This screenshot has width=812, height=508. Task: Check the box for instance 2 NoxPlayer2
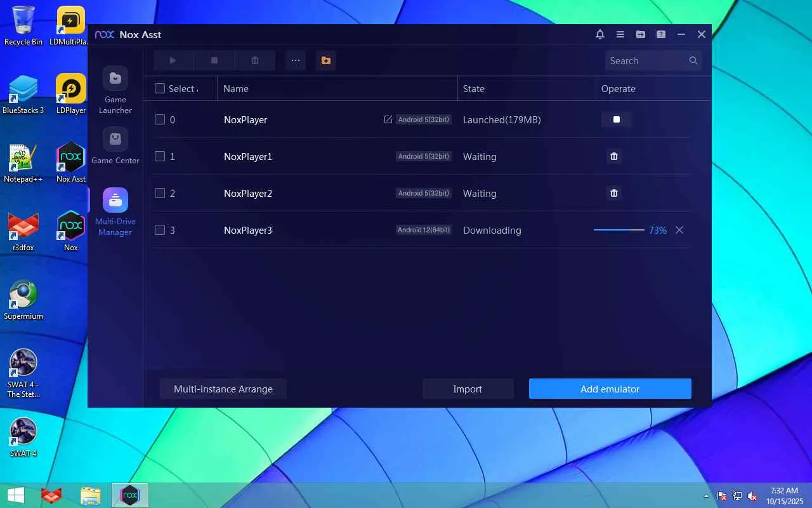pyautogui.click(x=160, y=193)
